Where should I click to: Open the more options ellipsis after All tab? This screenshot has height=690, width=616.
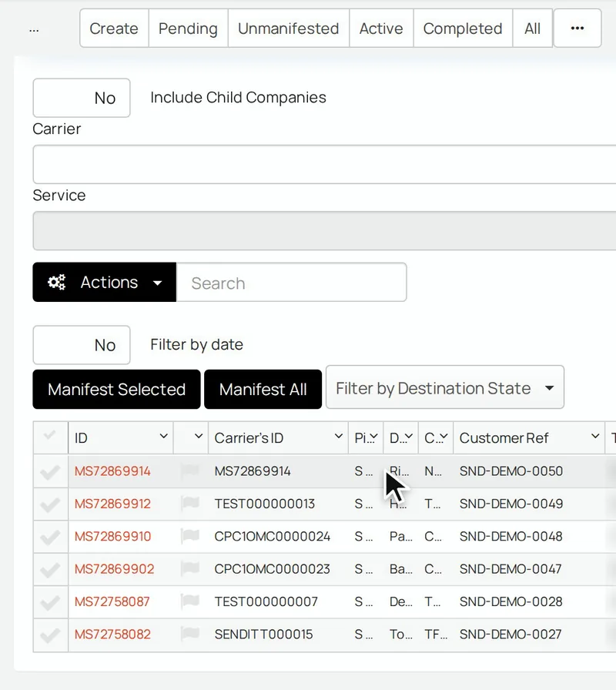pyautogui.click(x=577, y=28)
